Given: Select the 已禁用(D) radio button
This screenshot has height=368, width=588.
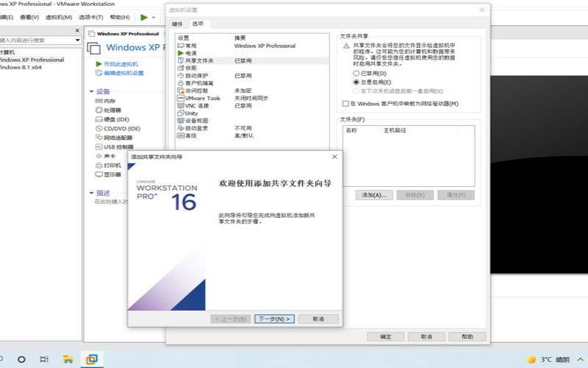Looking at the screenshot, I should coord(356,73).
